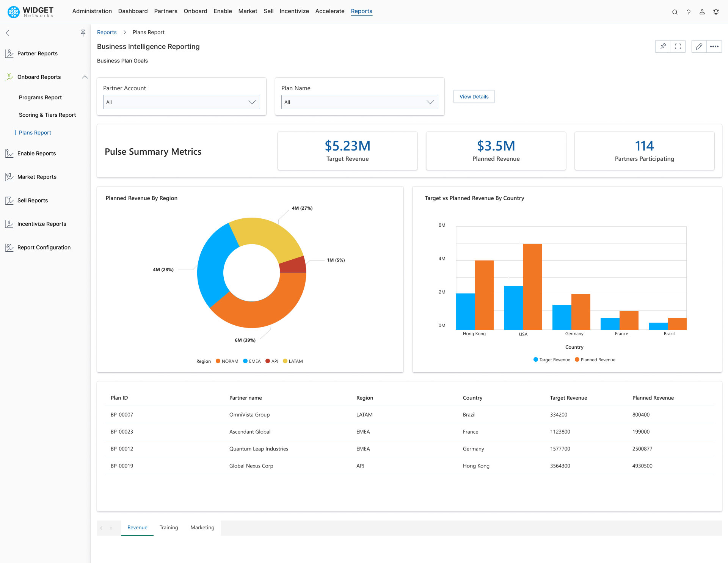
Task: Open the Enable Reports section
Action: click(x=36, y=153)
